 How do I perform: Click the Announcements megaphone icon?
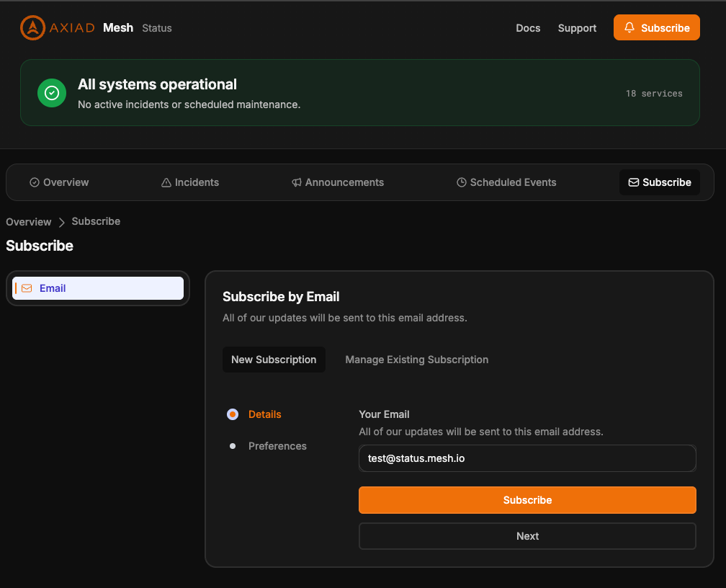pos(296,182)
